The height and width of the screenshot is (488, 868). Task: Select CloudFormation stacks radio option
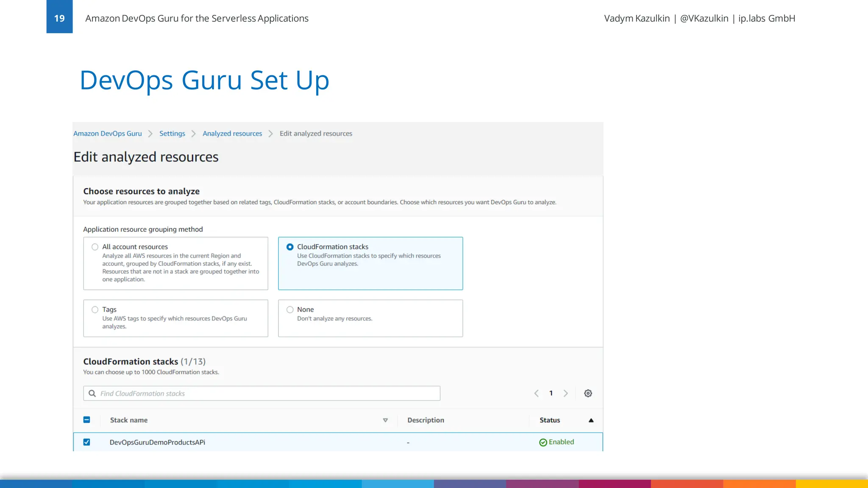tap(290, 247)
